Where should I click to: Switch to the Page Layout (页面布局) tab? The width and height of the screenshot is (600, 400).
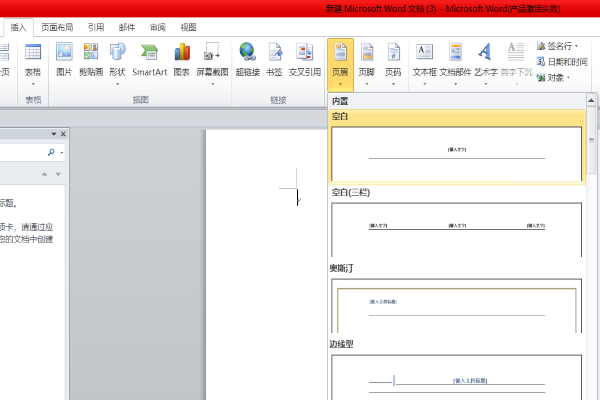pos(57,28)
